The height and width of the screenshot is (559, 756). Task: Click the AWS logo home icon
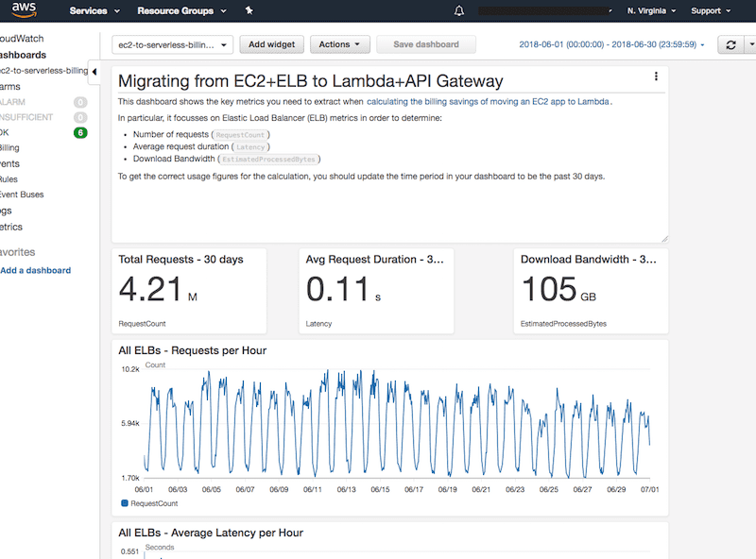point(25,11)
